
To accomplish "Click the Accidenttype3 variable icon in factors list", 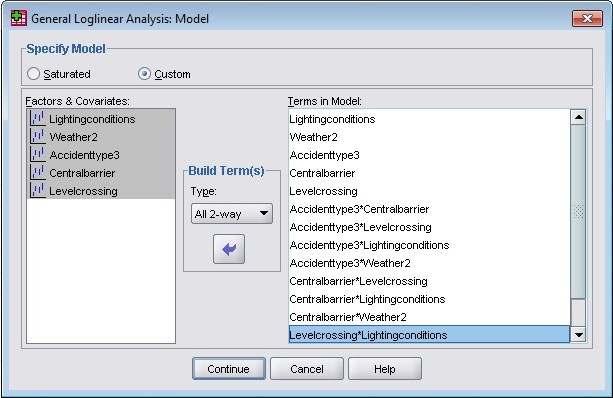I will [x=38, y=154].
